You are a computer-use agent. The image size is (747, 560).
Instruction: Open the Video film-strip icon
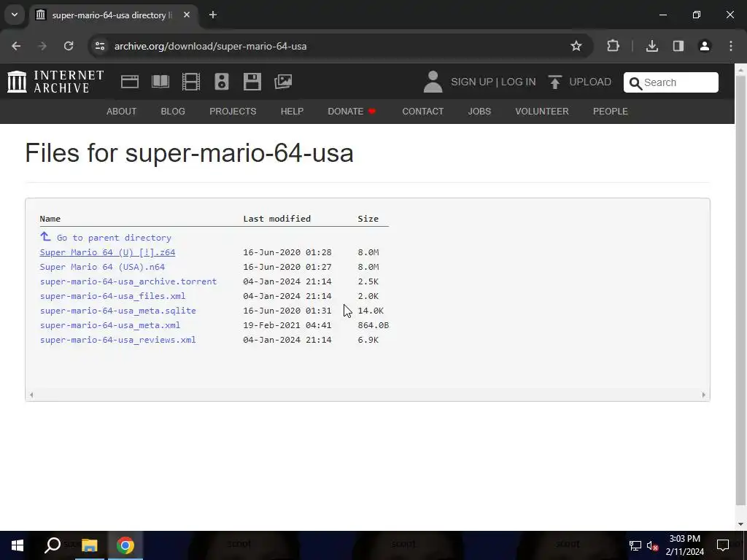click(190, 82)
